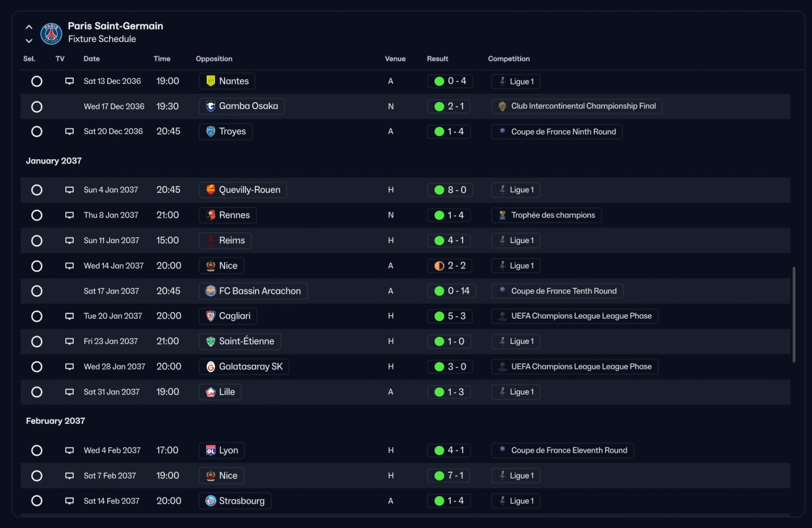This screenshot has width=812, height=528.
Task: Click the Champions League icon for Cagliari match
Action: coord(502,316)
